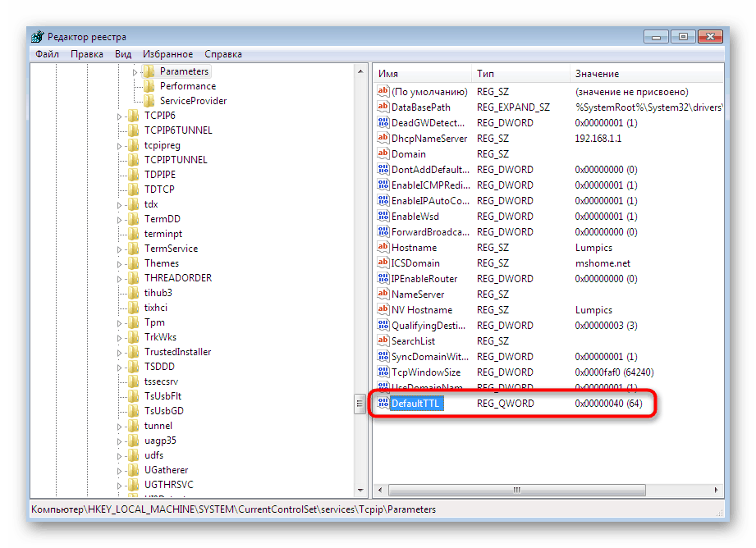Click tree pane scrollbar down arrow

click(360, 490)
